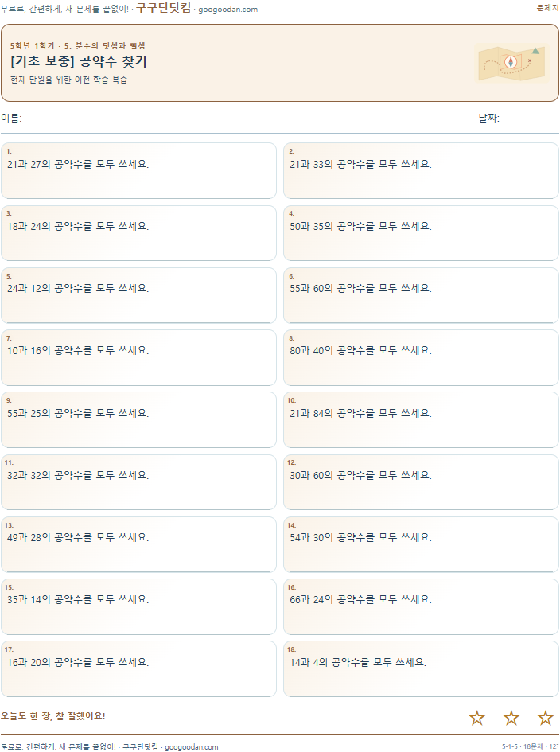Select problem 15: 35과 14의 공약수
This screenshot has height=752, width=560.
[138, 606]
